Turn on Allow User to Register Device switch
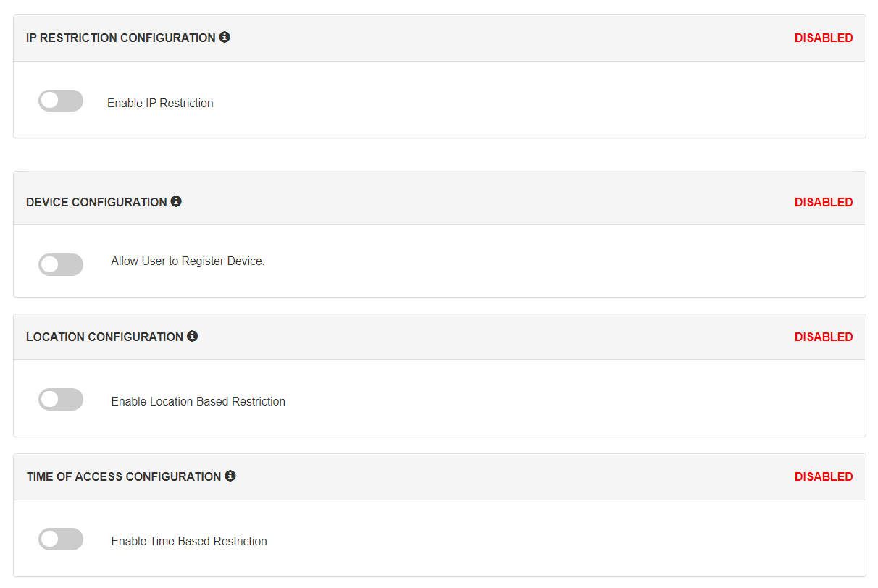Image resolution: width=878 pixels, height=588 pixels. (x=61, y=264)
